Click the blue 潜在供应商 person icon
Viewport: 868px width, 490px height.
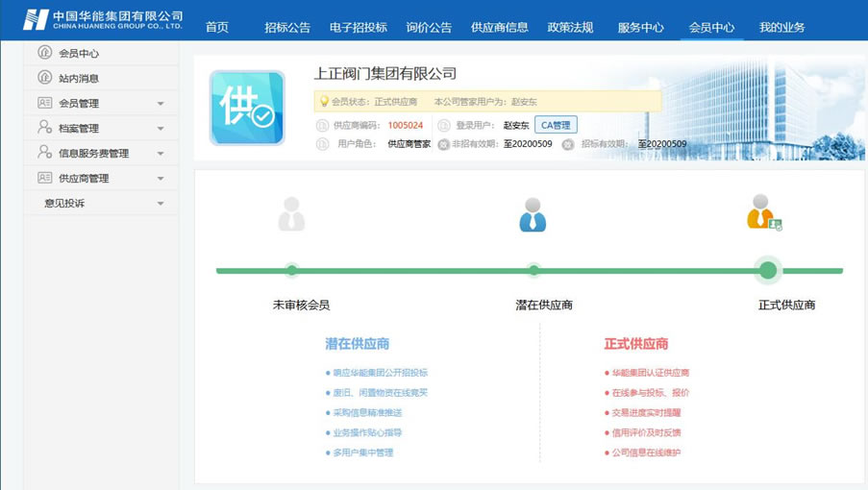(533, 214)
